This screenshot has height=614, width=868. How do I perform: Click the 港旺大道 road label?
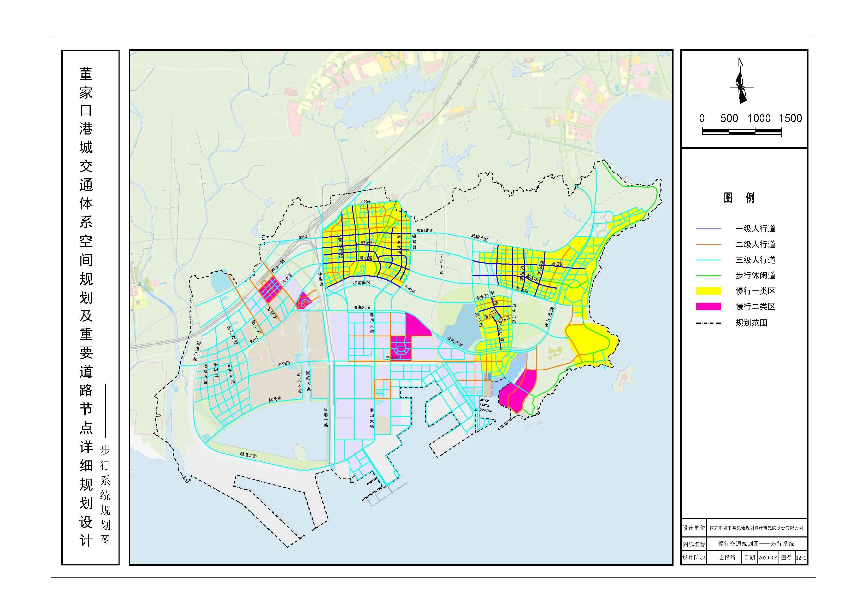tap(309, 381)
